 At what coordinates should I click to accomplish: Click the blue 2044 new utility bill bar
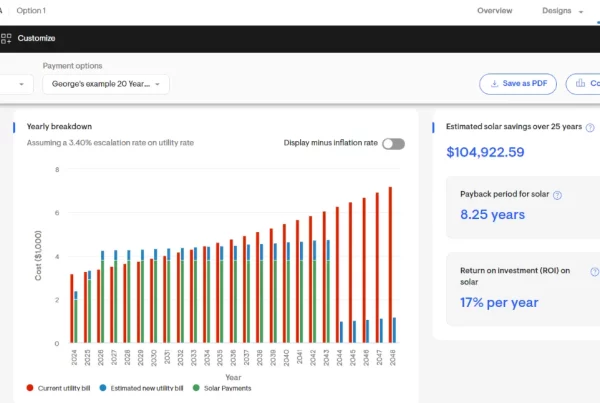pos(341,332)
